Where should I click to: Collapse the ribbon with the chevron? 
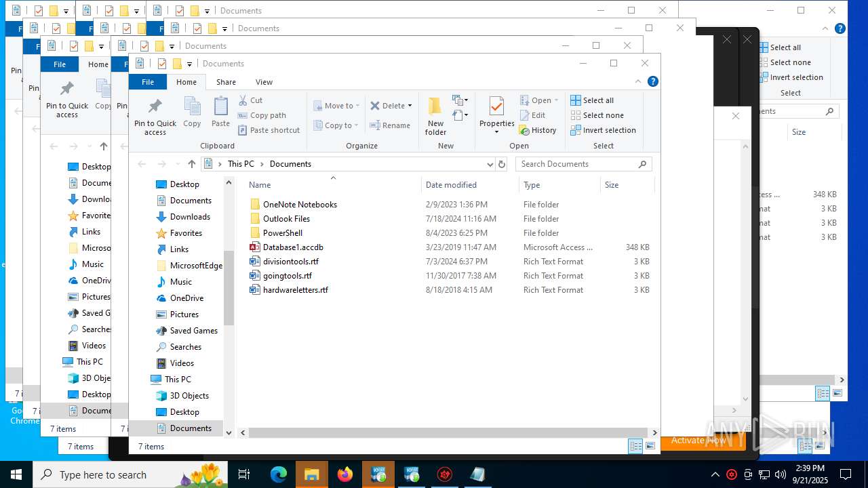(x=638, y=82)
